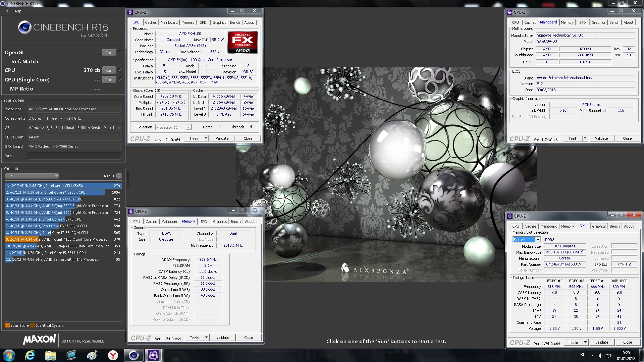The image size is (644, 362).
Task: Select ranking row Intel Core i7-4770K
Action: coord(63,199)
